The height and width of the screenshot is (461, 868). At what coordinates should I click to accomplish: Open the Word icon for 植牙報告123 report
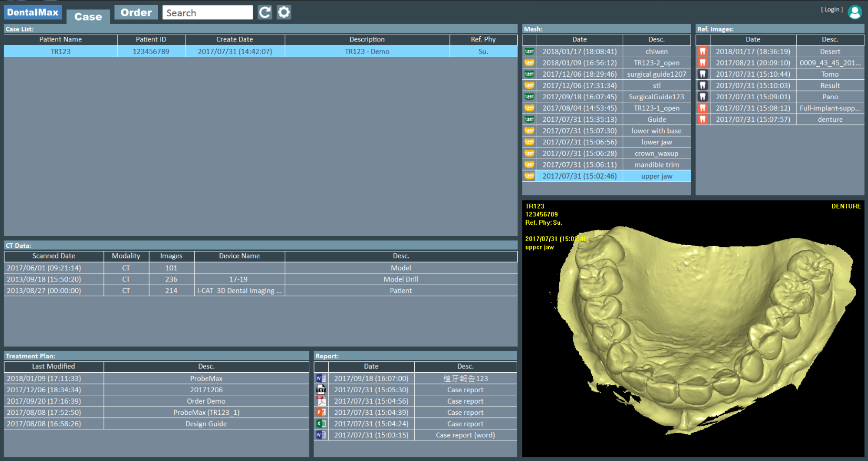[x=321, y=379]
